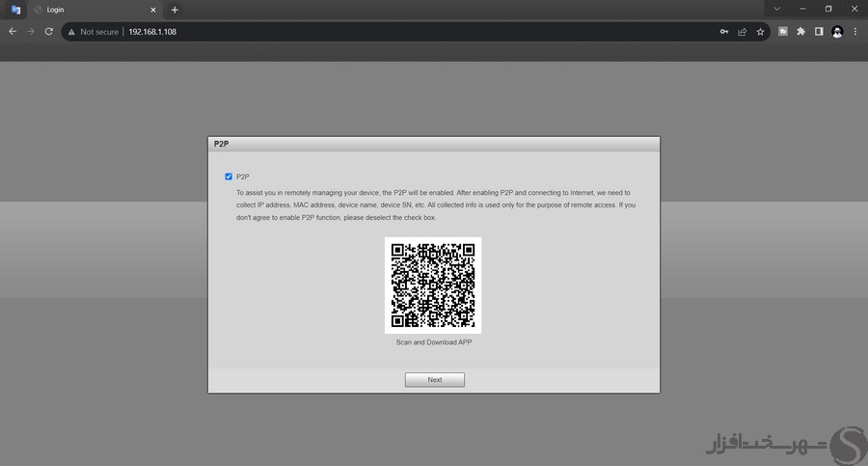Close the Login tab

pyautogui.click(x=153, y=10)
